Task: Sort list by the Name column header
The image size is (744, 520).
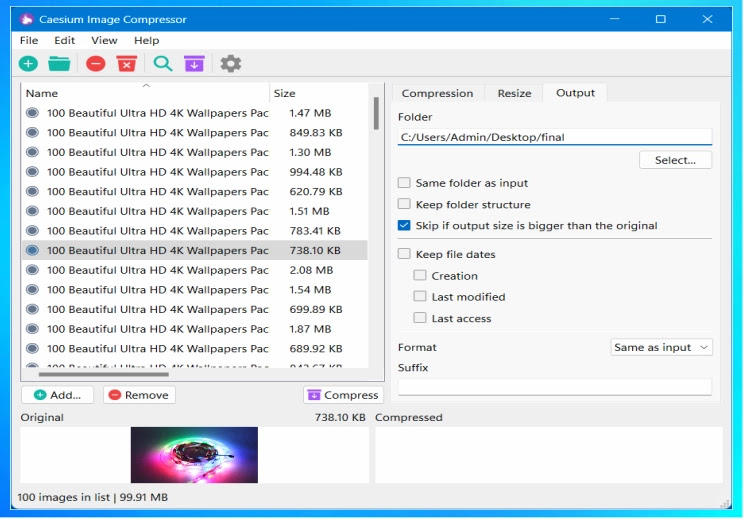Action: [x=145, y=93]
